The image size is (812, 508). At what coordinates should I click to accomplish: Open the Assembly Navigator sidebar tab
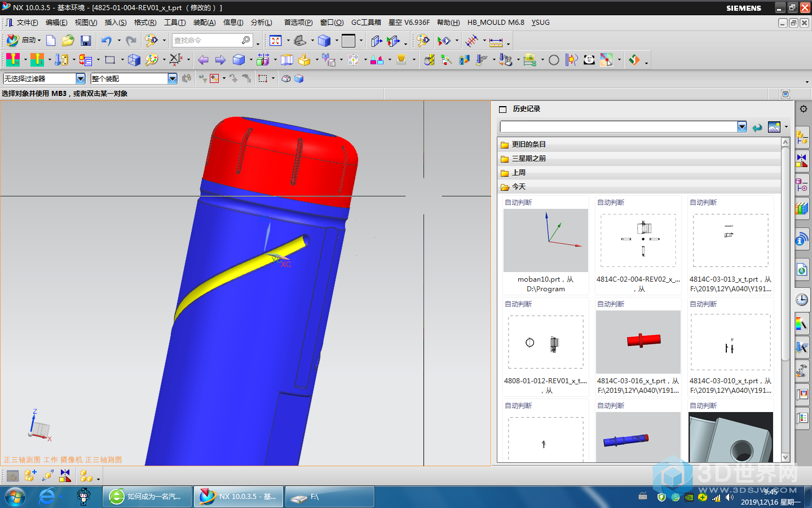802,137
